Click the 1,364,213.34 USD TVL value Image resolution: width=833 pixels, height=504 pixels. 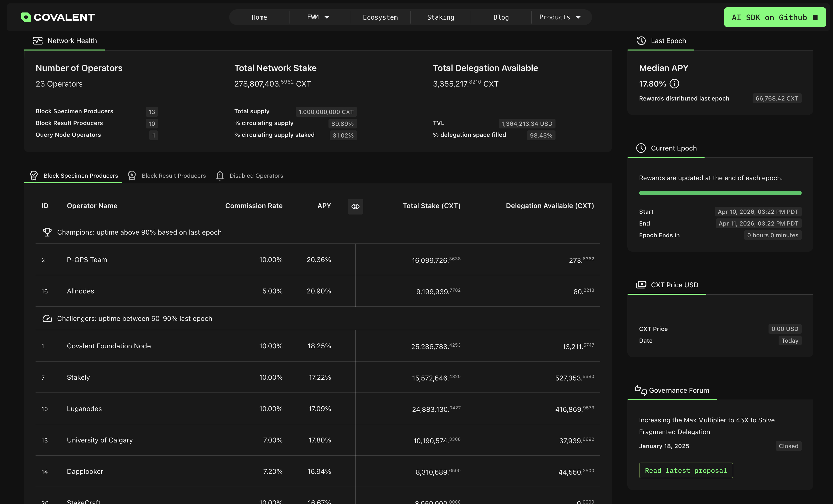(x=527, y=124)
